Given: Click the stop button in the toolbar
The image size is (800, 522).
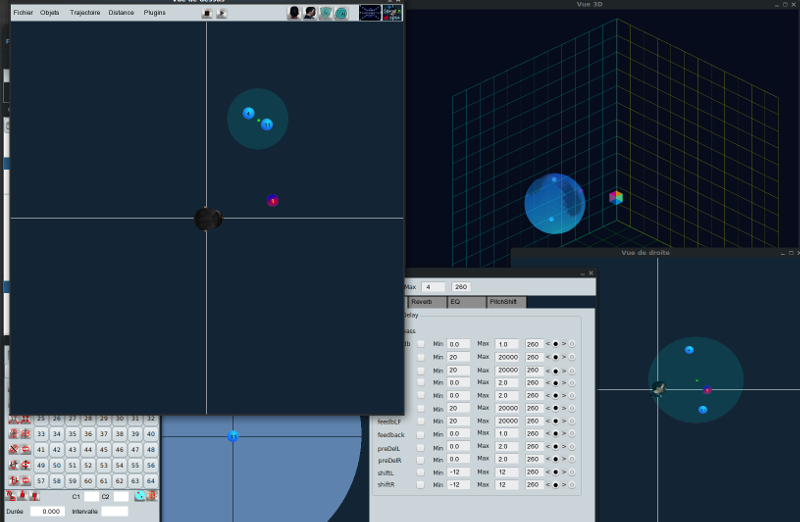Looking at the screenshot, I should pos(205,13).
